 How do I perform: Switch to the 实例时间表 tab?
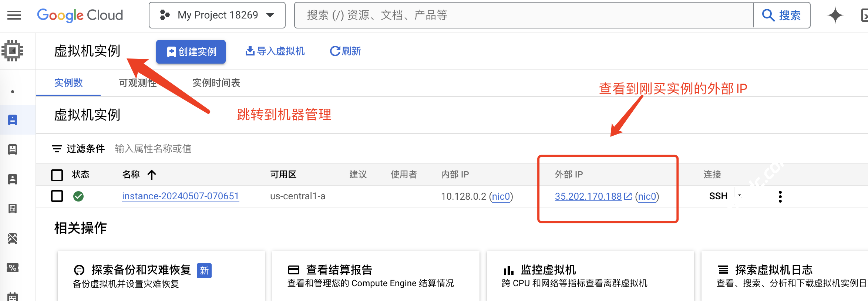point(216,83)
